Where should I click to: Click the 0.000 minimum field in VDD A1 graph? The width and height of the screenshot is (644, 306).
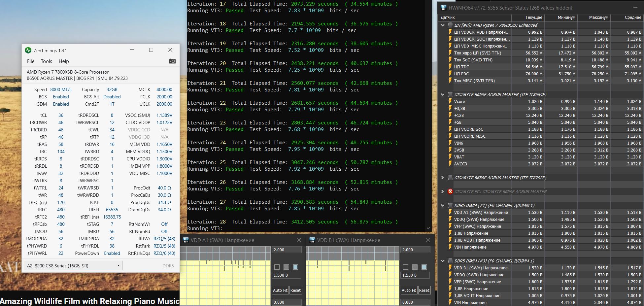(287, 302)
